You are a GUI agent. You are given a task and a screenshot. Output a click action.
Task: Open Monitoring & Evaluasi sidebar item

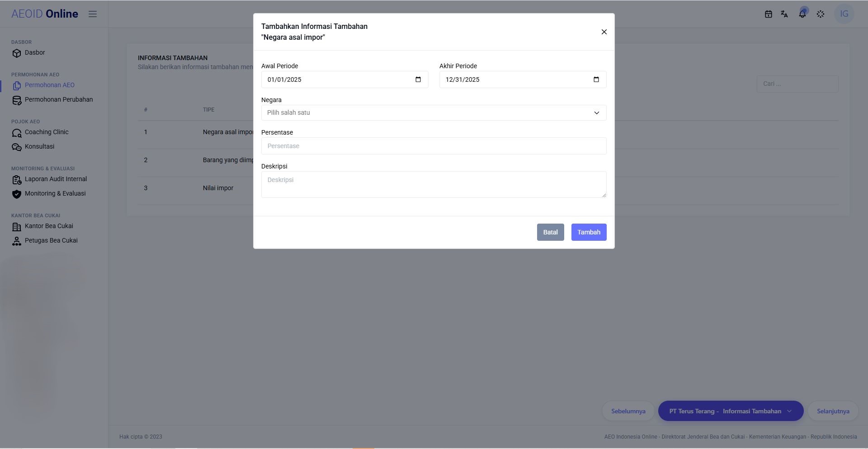[x=55, y=194]
